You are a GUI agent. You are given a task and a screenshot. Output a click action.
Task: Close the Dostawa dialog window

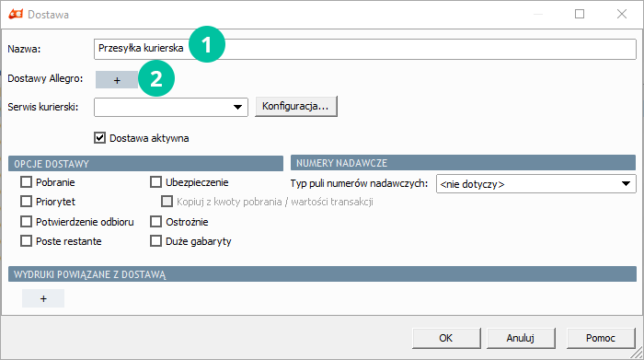pyautogui.click(x=622, y=14)
